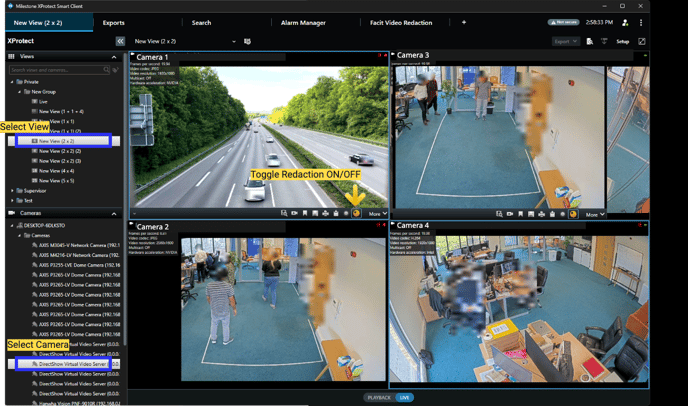This screenshot has width=688, height=406.
Task: Open the New View (2 x 2) view selector
Action: (185, 41)
